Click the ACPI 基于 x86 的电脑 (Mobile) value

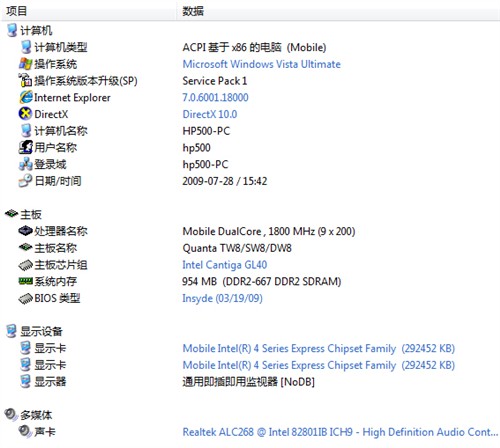point(254,47)
